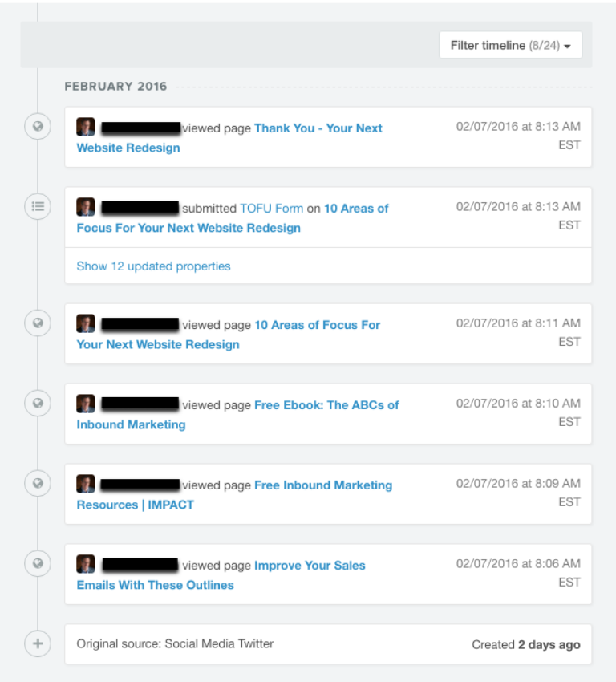Click globe icon beside Free Ebook page view

[38, 404]
